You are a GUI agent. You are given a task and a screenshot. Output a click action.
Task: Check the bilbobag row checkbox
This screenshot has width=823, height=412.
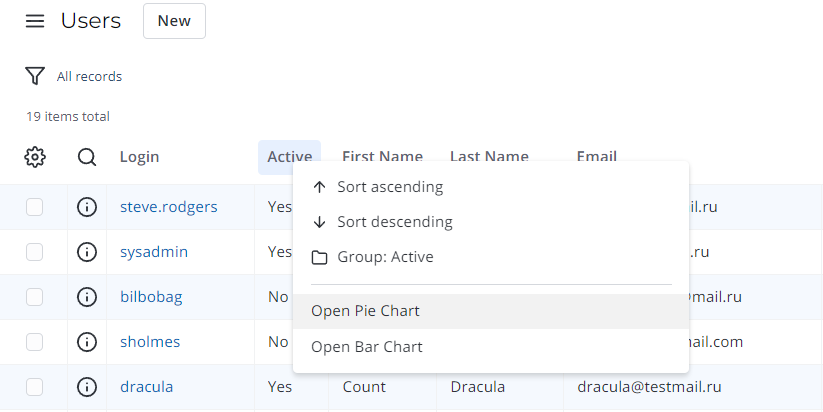click(x=35, y=297)
